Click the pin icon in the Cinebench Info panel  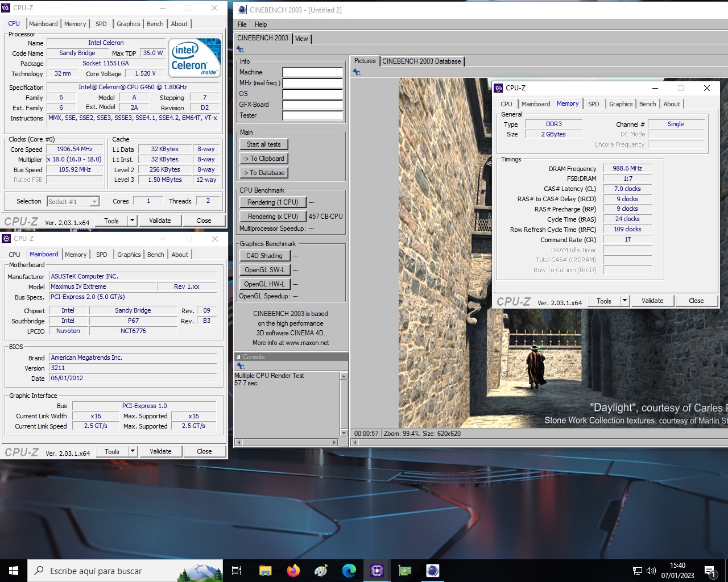241,49
